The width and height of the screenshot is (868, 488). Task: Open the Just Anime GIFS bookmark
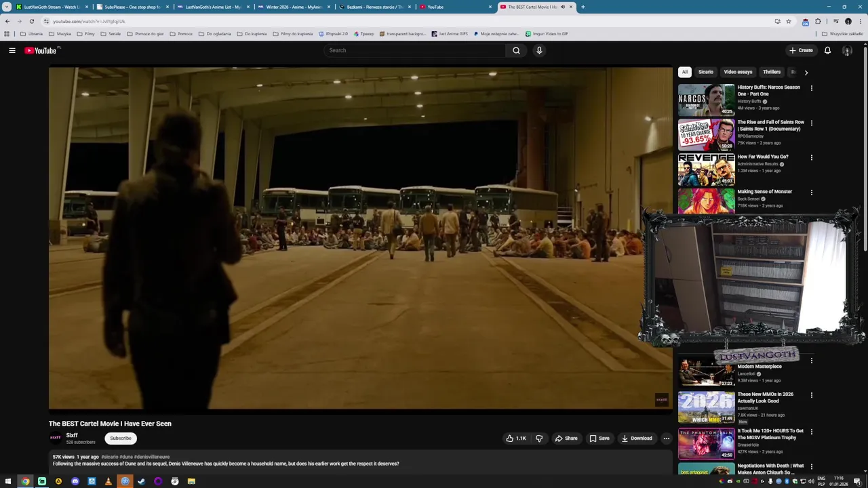(x=450, y=33)
